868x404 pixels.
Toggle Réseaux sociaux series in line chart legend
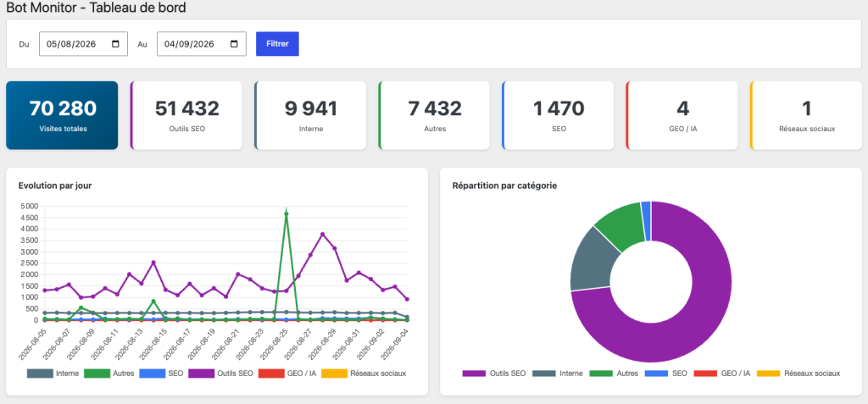(364, 374)
